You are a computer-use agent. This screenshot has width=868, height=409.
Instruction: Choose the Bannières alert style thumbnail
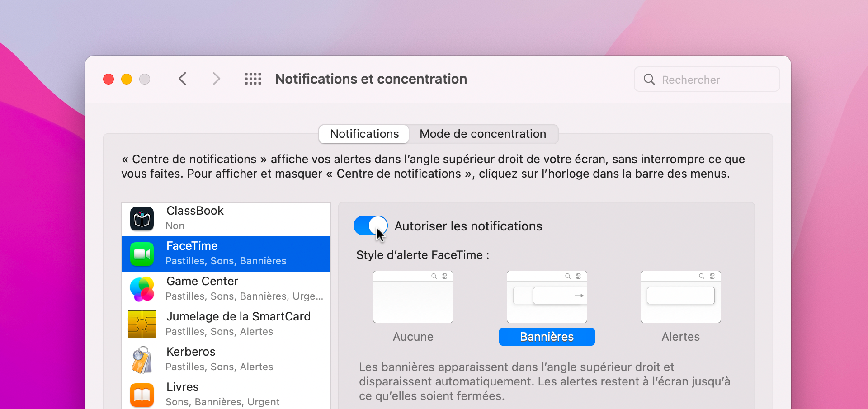coord(547,297)
